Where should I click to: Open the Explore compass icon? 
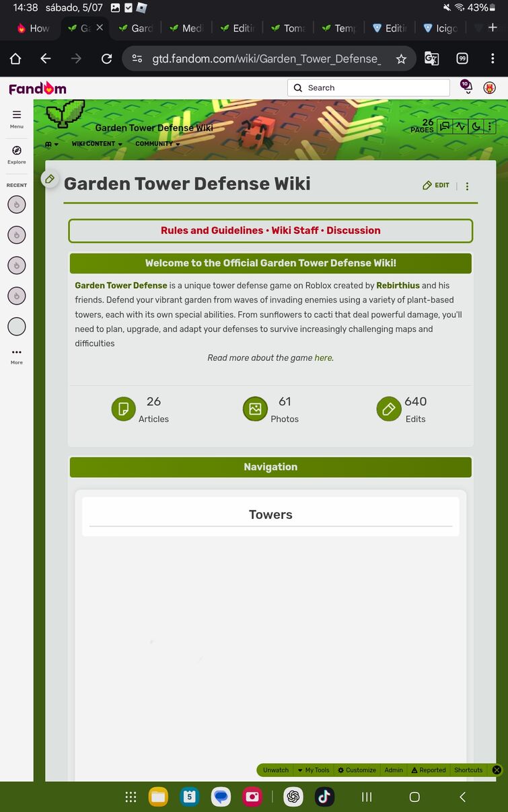point(17,151)
